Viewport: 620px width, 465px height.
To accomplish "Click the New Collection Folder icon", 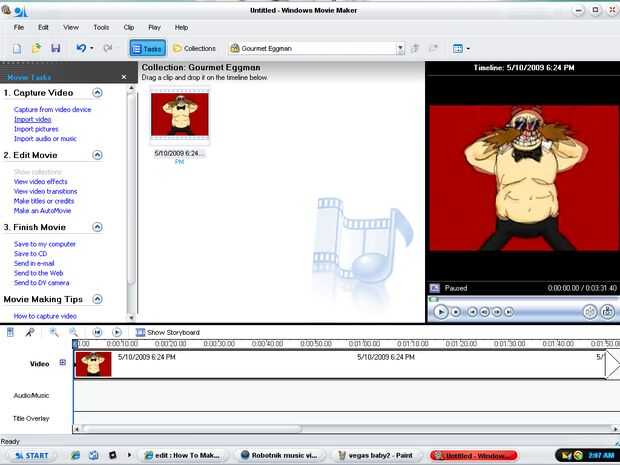I will tap(434, 48).
